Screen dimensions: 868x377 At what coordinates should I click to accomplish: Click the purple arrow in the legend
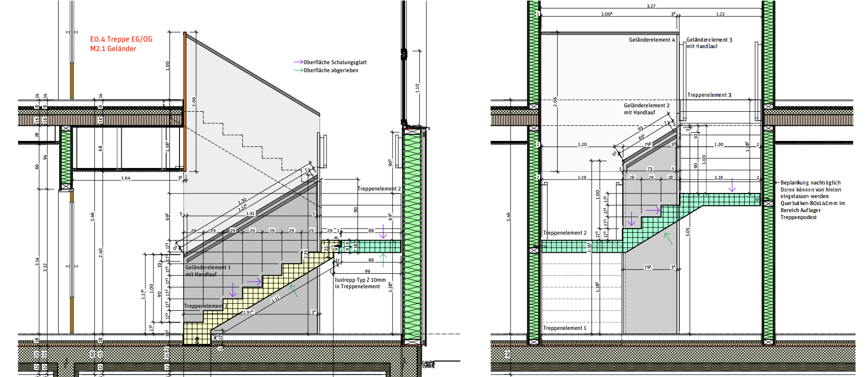click(x=298, y=62)
